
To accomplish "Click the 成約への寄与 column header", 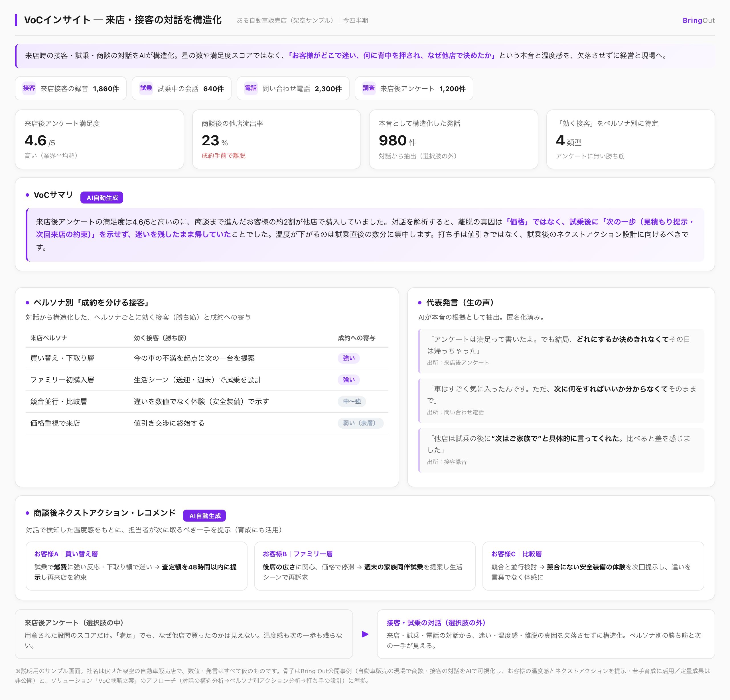I will (x=356, y=338).
